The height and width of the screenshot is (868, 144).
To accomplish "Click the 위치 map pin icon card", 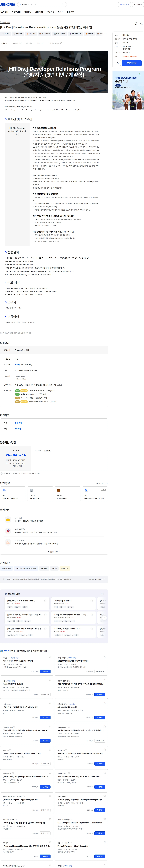I will [x=95, y=494].
